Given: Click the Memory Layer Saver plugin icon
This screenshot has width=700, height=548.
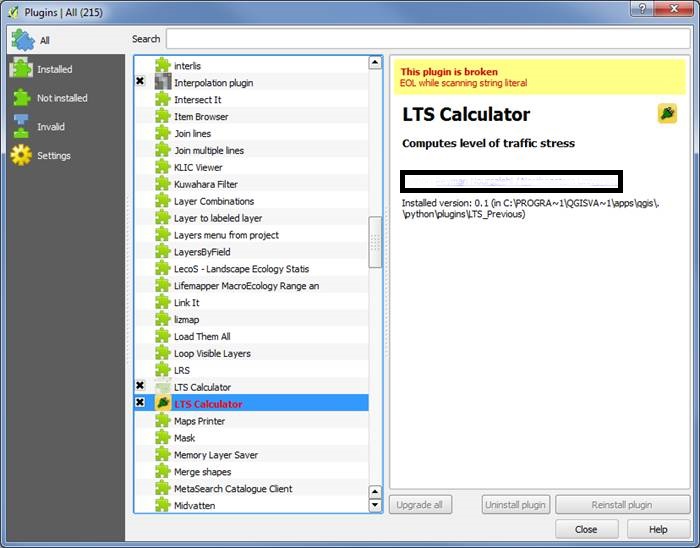Looking at the screenshot, I should click(x=162, y=455).
